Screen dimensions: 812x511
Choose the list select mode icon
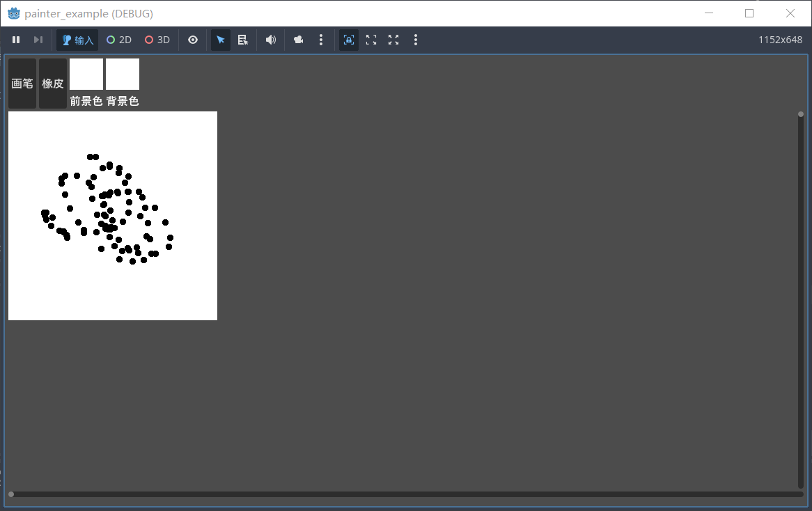243,40
